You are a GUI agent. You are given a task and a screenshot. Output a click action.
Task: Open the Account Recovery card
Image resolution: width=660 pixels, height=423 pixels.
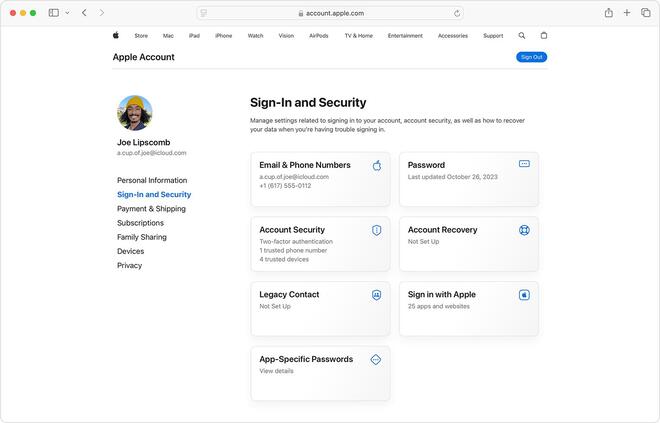pos(469,244)
